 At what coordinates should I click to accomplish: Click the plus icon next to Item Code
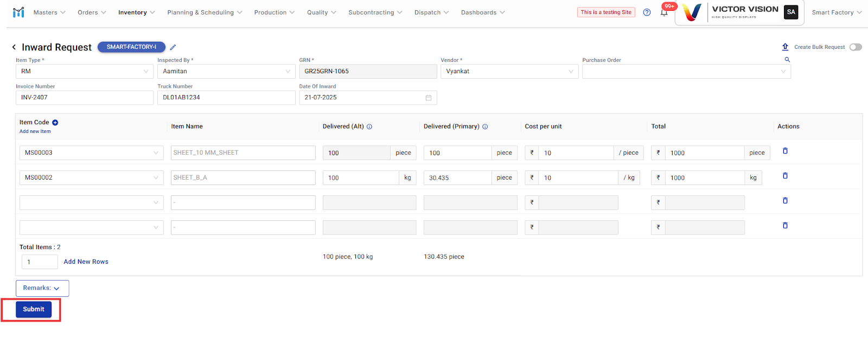click(x=55, y=123)
